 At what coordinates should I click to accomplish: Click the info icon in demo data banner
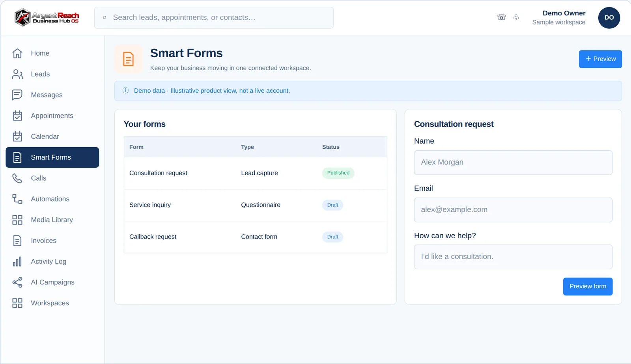(x=126, y=90)
